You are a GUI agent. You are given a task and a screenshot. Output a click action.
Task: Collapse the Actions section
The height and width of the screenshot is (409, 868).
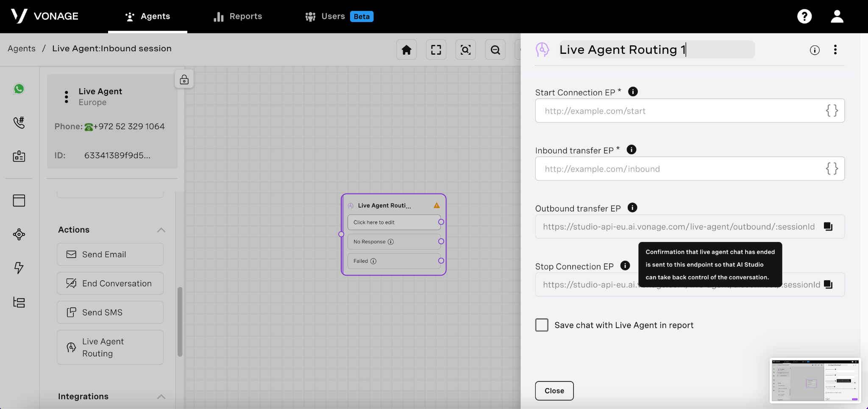pos(161,230)
